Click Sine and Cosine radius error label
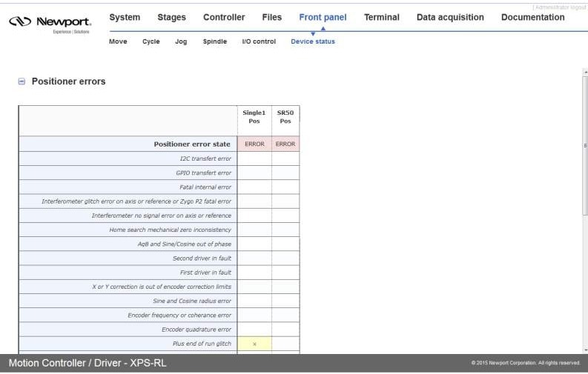This screenshot has width=588, height=374. click(192, 301)
